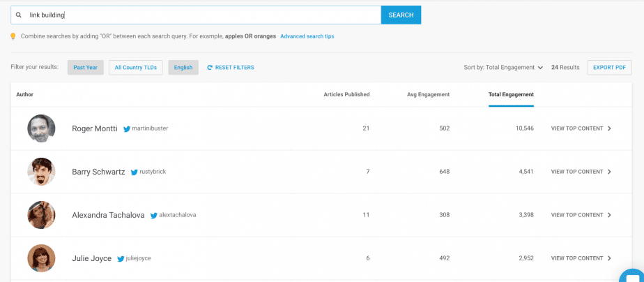Screen dimensions: 644x282
Task: Open the Advanced search tips link
Action: (307, 36)
